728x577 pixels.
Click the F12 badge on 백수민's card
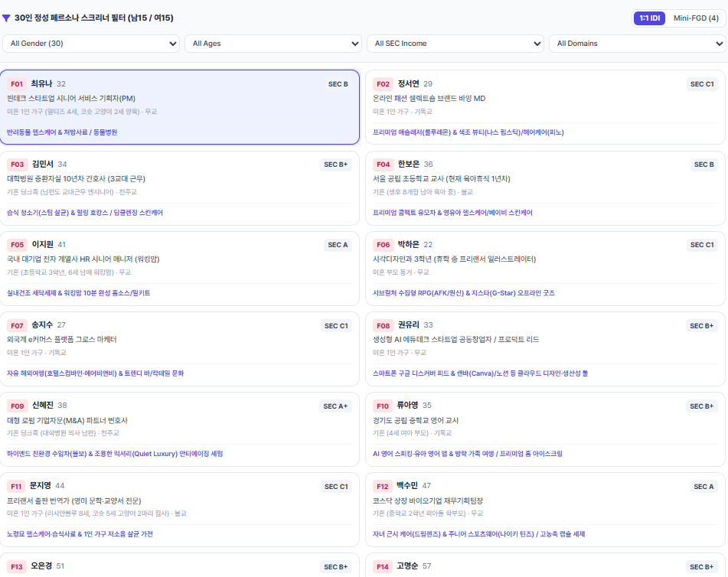383,486
